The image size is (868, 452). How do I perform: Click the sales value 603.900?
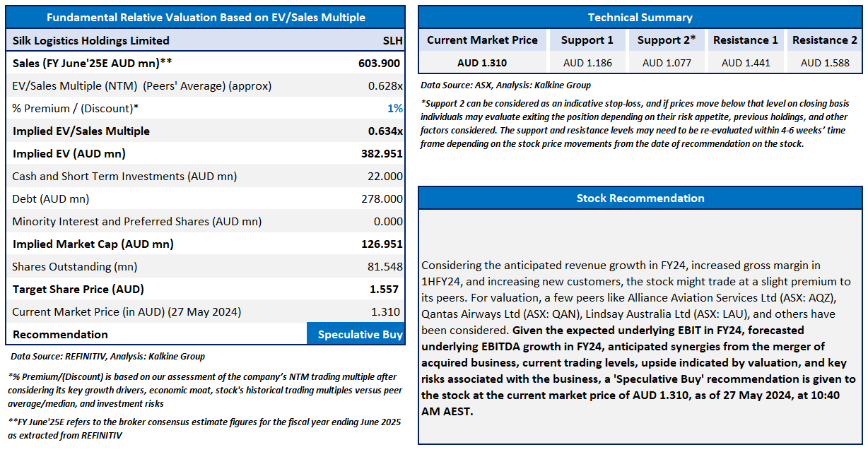click(x=380, y=63)
